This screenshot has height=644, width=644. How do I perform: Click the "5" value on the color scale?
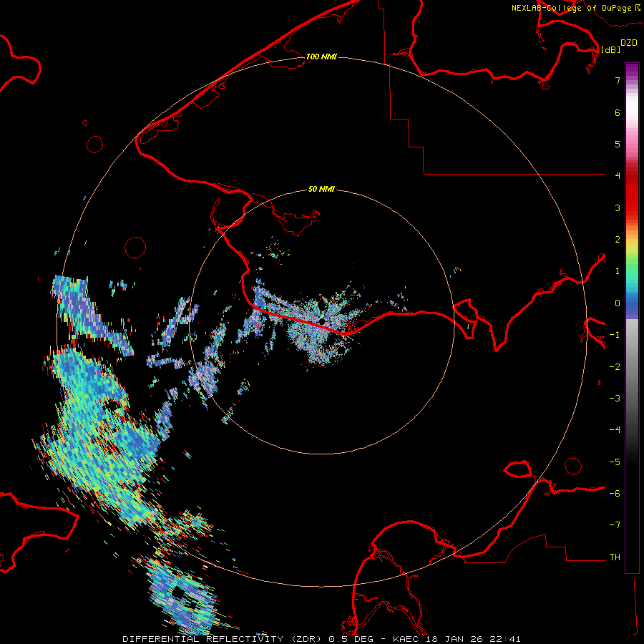click(618, 144)
